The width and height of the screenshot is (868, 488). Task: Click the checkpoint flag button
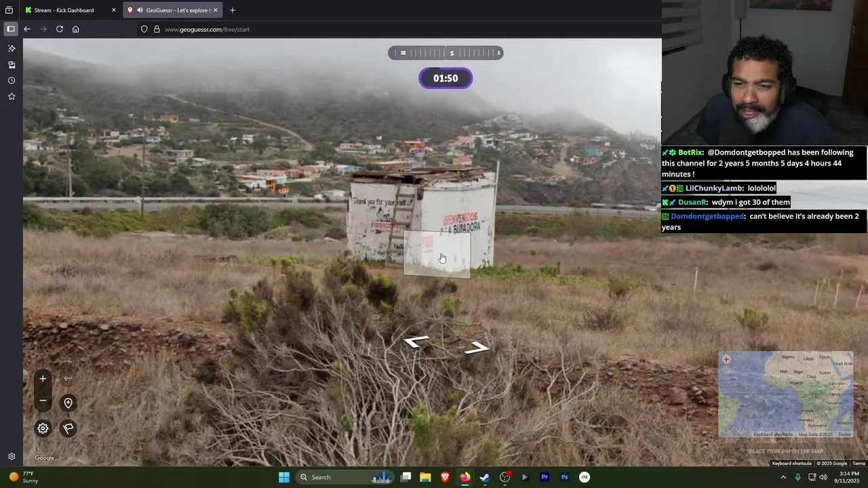coord(68,428)
